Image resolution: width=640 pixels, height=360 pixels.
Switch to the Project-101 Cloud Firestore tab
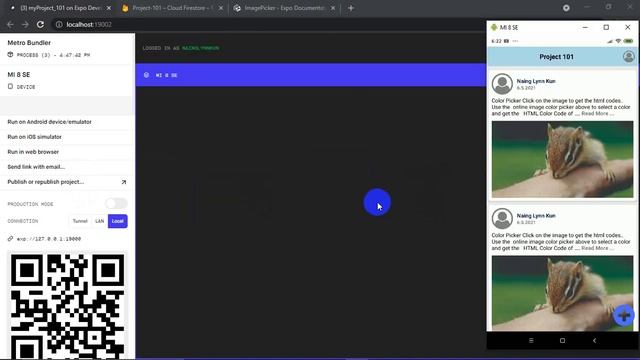[173, 8]
